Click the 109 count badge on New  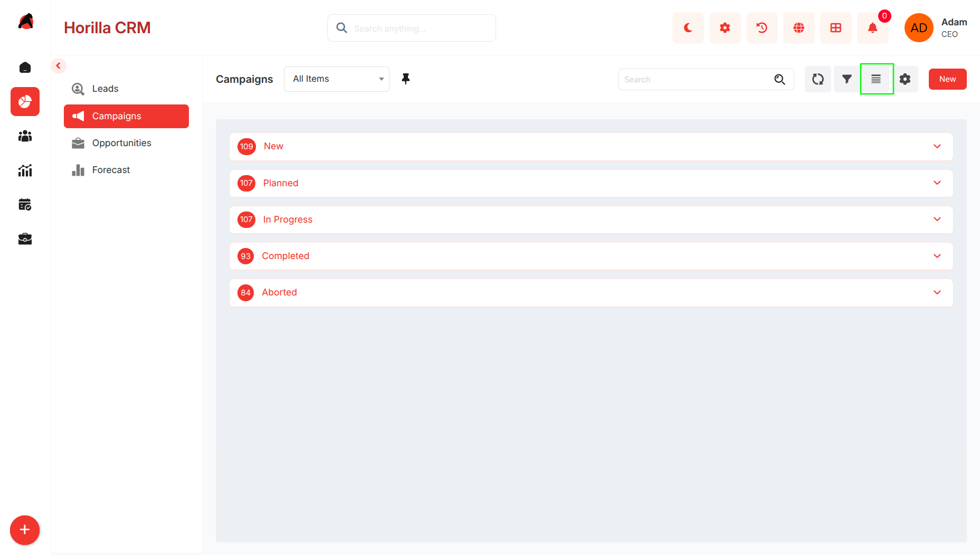(x=246, y=146)
